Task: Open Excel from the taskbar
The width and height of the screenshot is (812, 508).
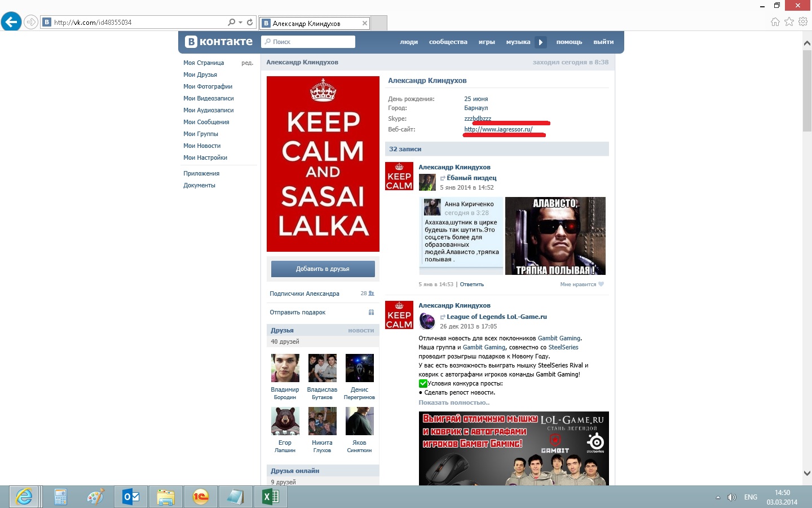Action: point(271,497)
